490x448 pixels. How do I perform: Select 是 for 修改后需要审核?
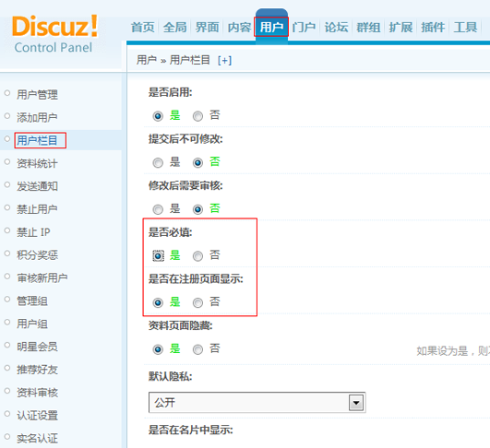(158, 209)
